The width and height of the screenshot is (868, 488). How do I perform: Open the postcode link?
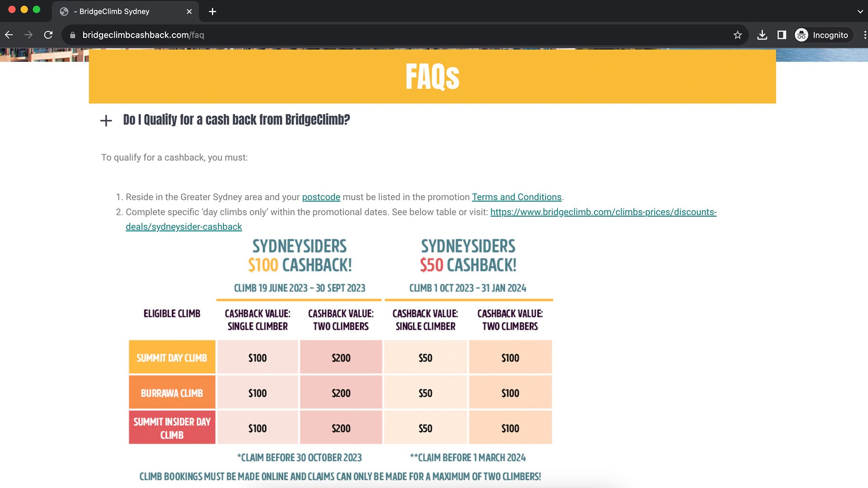click(321, 197)
